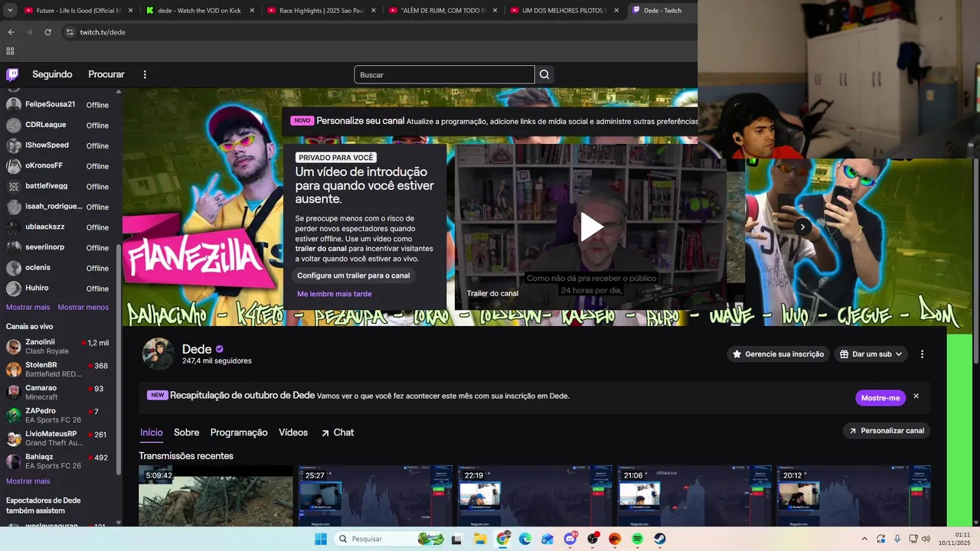
Task: Dismiss the October recap banner
Action: [x=916, y=396]
